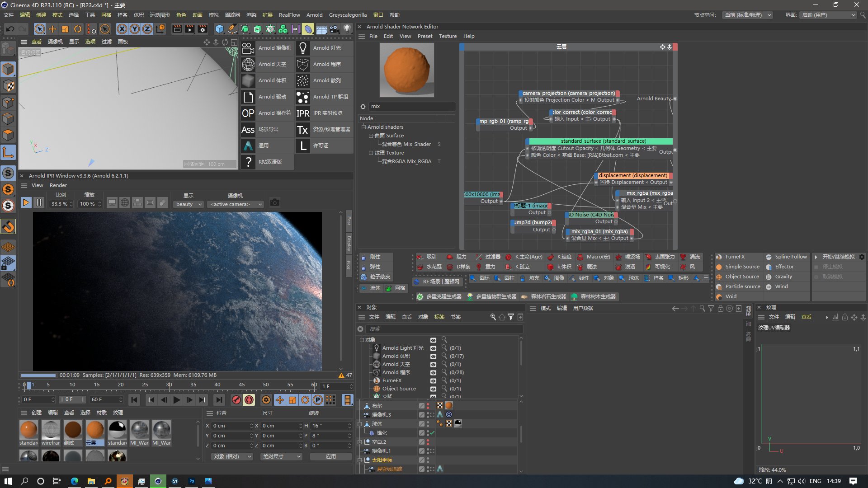This screenshot has width=868, height=488.
Task: Open the 标签 menu in the object manager
Action: pyautogui.click(x=439, y=317)
